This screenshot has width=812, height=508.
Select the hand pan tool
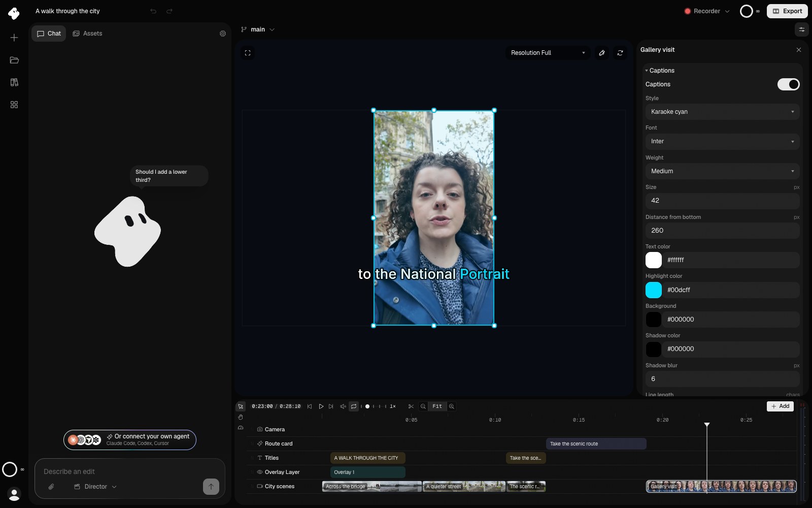click(241, 417)
